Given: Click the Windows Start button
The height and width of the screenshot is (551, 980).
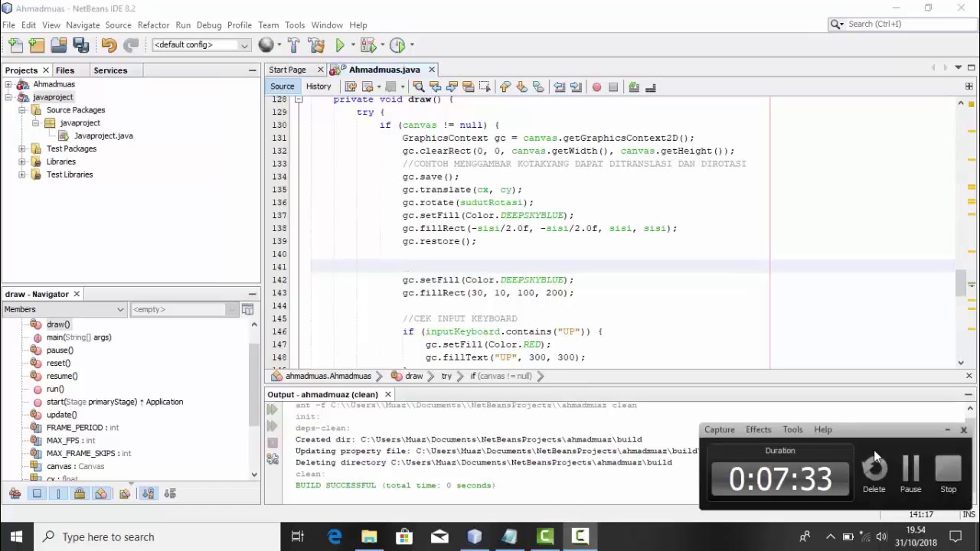Looking at the screenshot, I should pyautogui.click(x=16, y=536).
